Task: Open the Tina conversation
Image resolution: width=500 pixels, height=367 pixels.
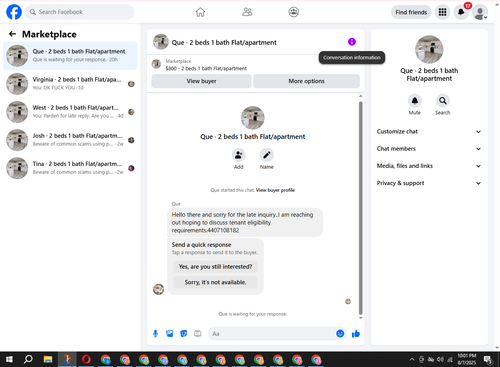Action: point(70,168)
